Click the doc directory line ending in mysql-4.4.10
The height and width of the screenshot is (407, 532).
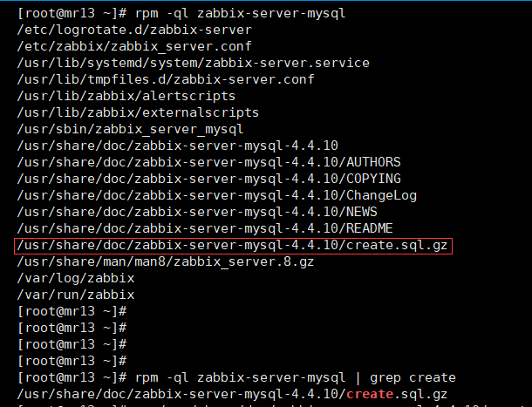point(178,146)
